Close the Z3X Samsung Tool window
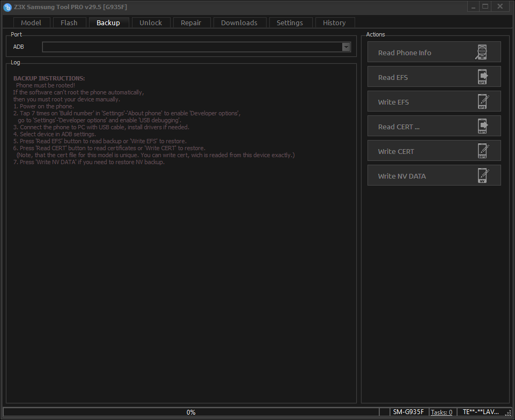The width and height of the screenshot is (515, 420). click(500, 6)
